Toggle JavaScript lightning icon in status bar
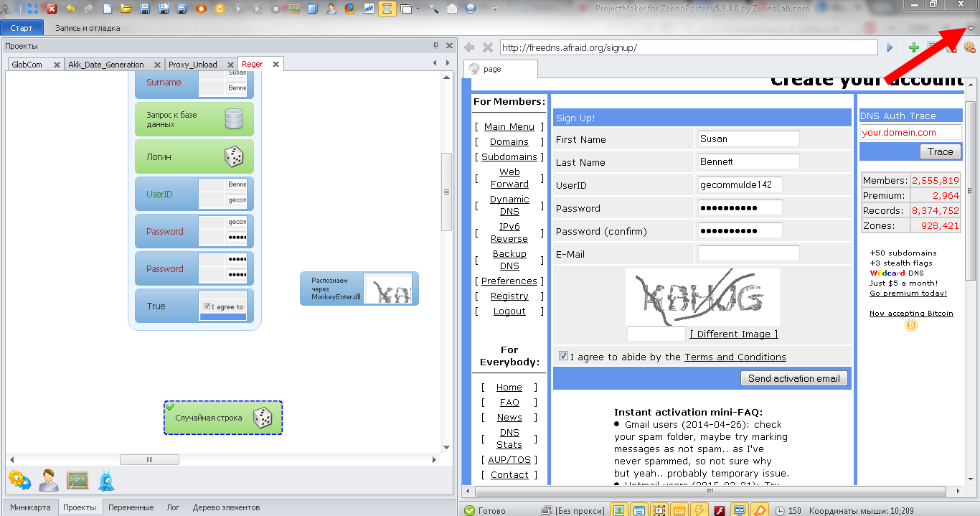The image size is (980, 516). 699,510
